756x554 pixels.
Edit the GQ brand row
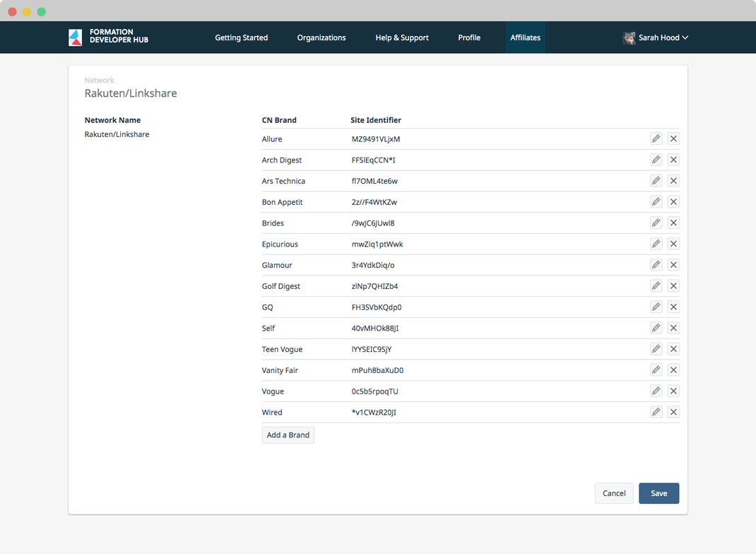[x=656, y=307]
